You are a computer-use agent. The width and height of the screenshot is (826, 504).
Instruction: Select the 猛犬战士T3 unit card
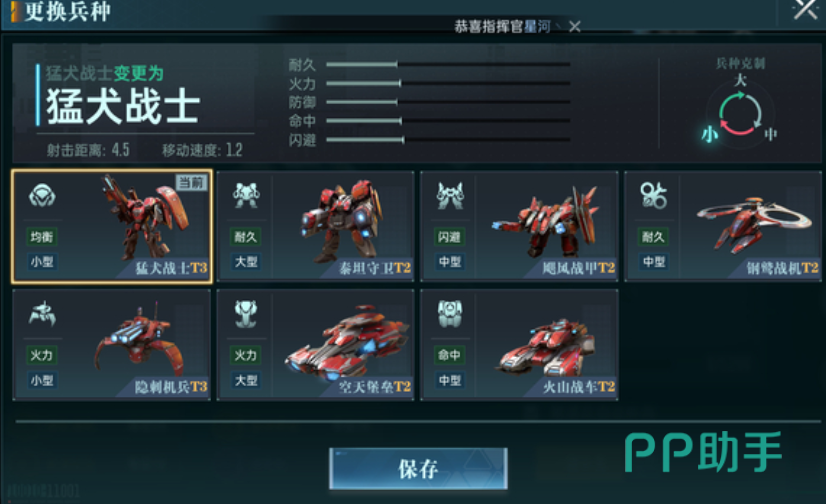pos(112,226)
